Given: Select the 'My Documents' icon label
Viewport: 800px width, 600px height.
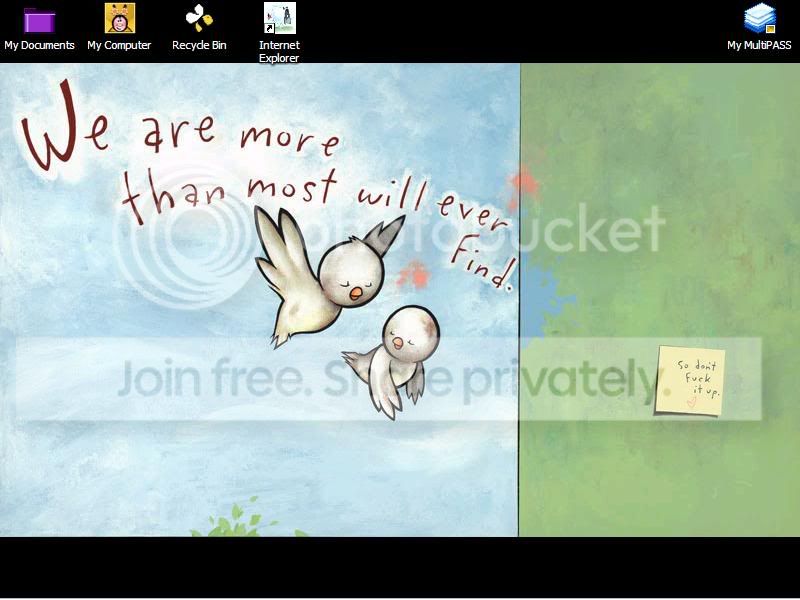Looking at the screenshot, I should coord(39,45).
